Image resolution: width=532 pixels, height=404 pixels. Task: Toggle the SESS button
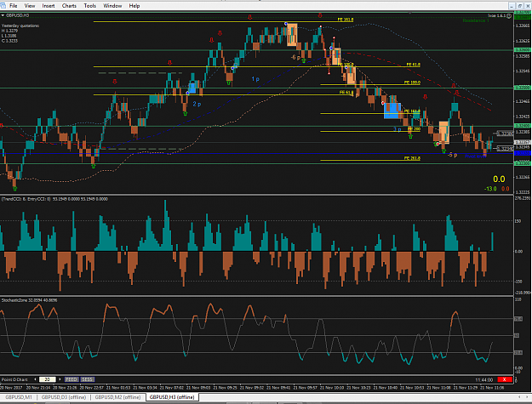[87, 379]
